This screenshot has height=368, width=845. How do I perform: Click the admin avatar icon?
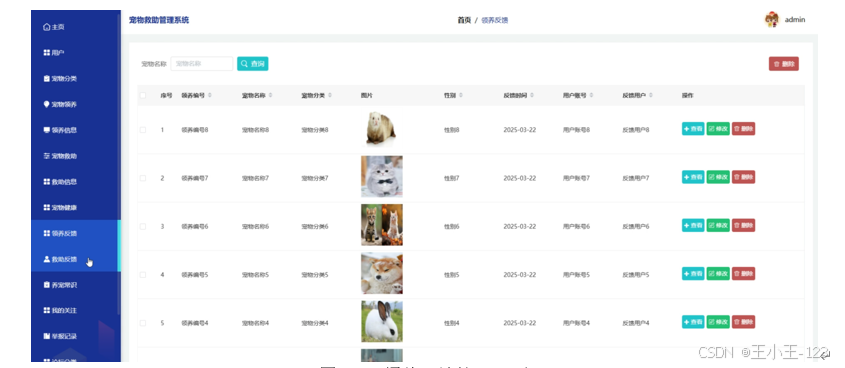tap(772, 19)
